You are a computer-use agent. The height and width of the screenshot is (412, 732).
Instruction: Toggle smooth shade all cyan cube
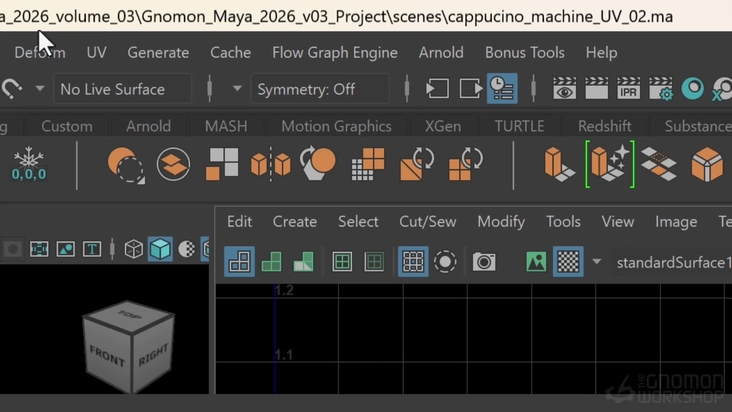pyautogui.click(x=160, y=249)
